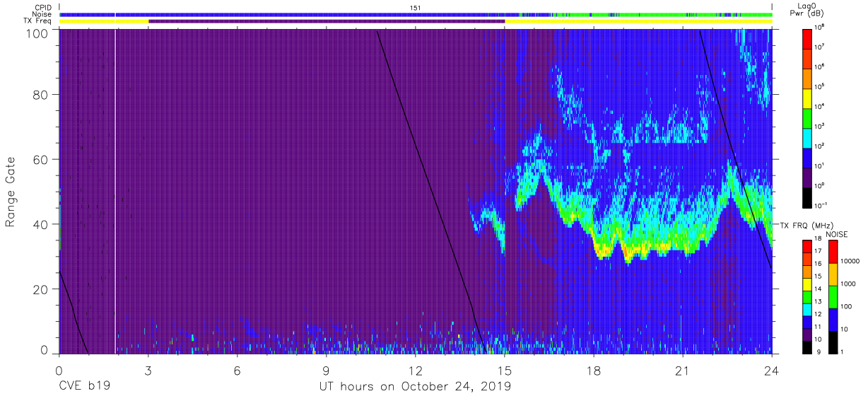Viewport: 868px width, 401px height.
Task: Select the y-axis tick label 40
Action: [40, 224]
